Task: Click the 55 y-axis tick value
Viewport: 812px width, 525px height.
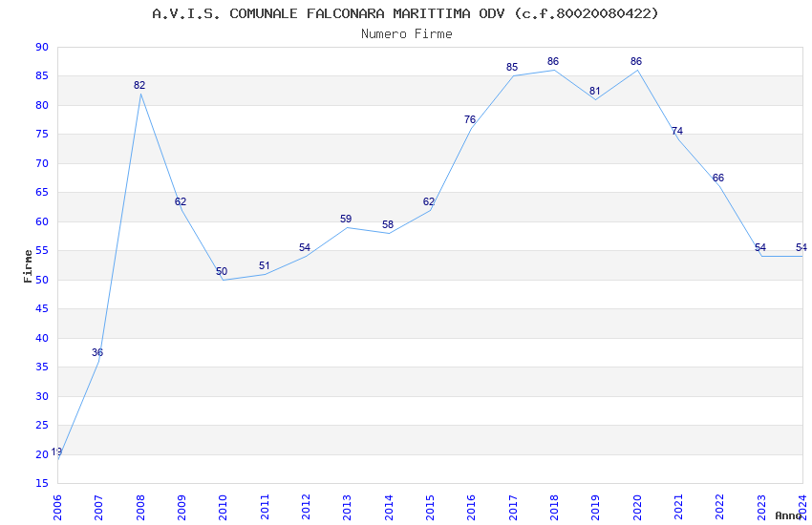Action: click(42, 251)
